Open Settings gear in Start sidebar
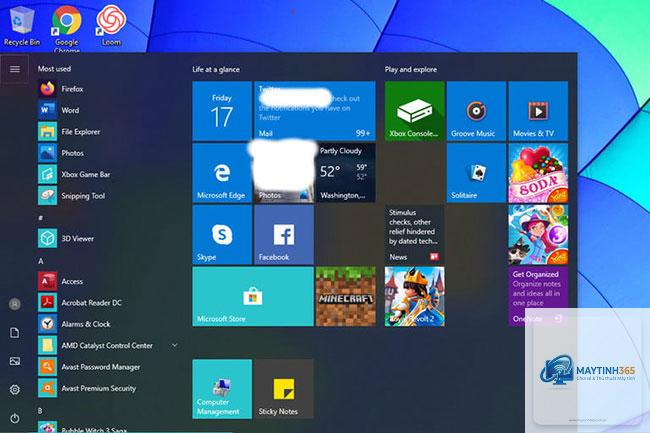 pyautogui.click(x=15, y=389)
